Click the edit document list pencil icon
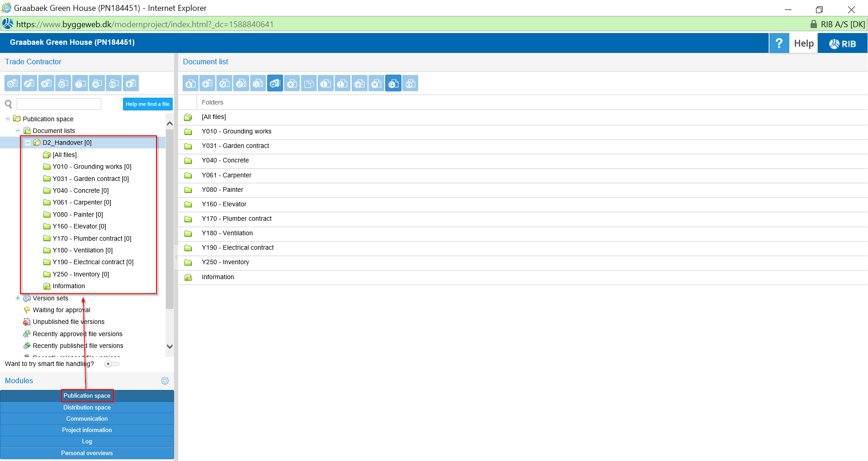Image resolution: width=868 pixels, height=461 pixels. coord(29,83)
